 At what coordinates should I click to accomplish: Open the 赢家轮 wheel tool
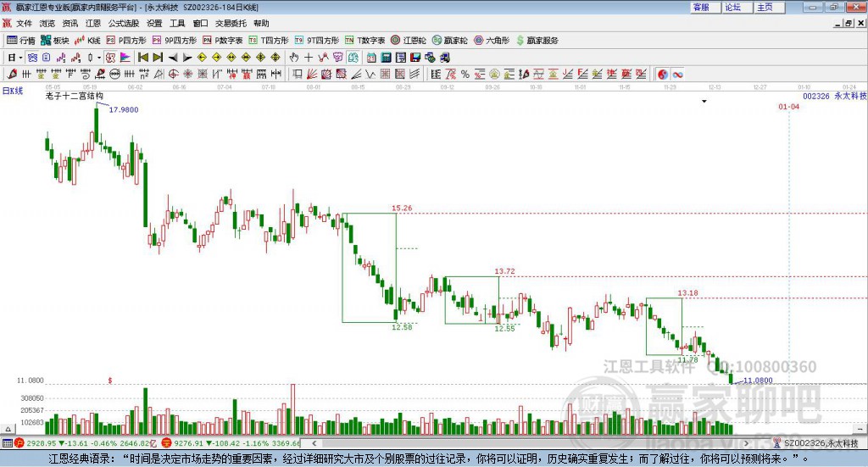(x=449, y=41)
